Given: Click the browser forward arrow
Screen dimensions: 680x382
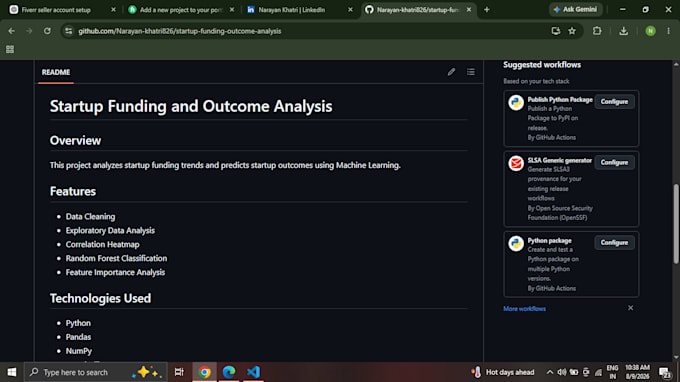Looking at the screenshot, I should [x=29, y=31].
